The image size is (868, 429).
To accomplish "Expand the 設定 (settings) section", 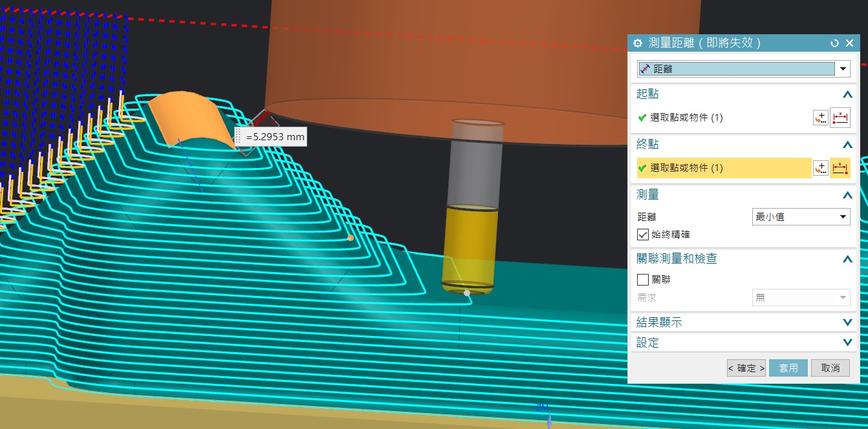I will pos(847,342).
